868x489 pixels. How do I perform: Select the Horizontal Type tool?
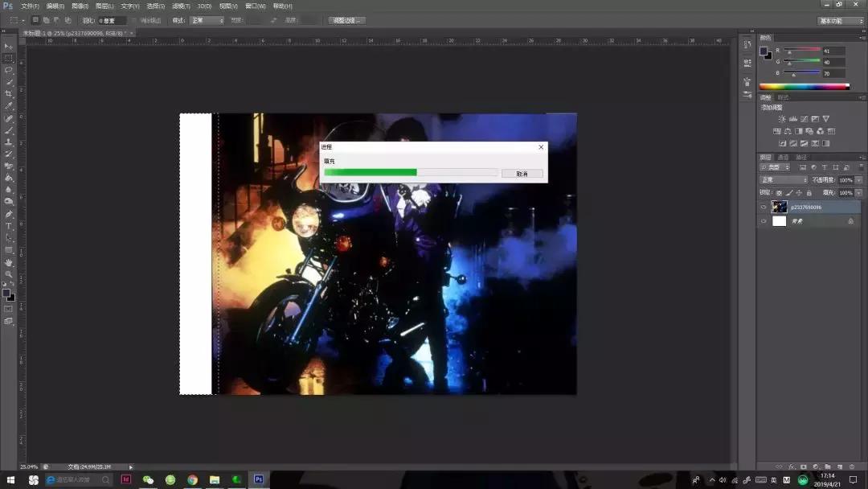pos(9,226)
